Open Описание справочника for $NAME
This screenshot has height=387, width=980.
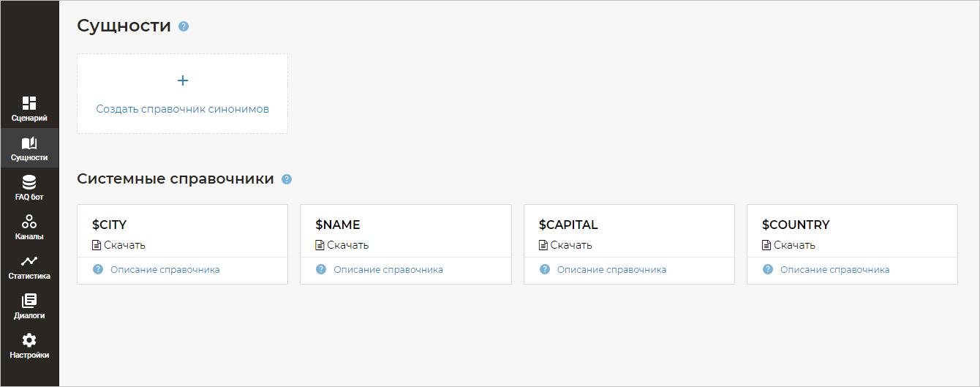(388, 270)
